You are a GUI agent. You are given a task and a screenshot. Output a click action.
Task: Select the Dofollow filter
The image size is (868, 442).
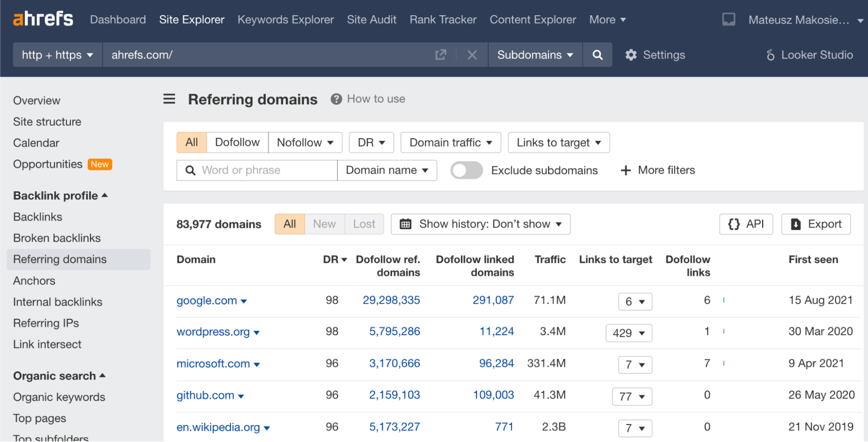point(237,142)
